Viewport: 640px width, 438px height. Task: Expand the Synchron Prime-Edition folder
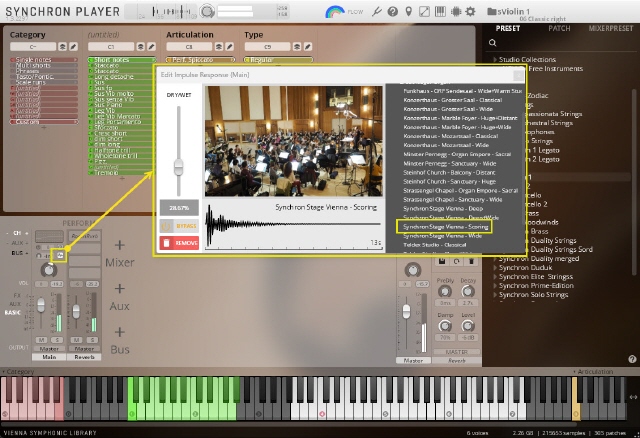tap(495, 286)
